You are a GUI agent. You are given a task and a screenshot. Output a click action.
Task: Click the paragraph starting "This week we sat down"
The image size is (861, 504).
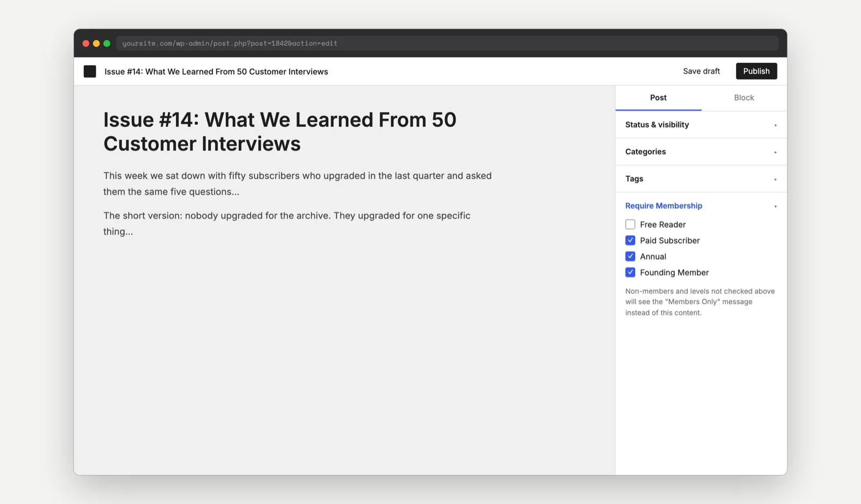point(298,183)
